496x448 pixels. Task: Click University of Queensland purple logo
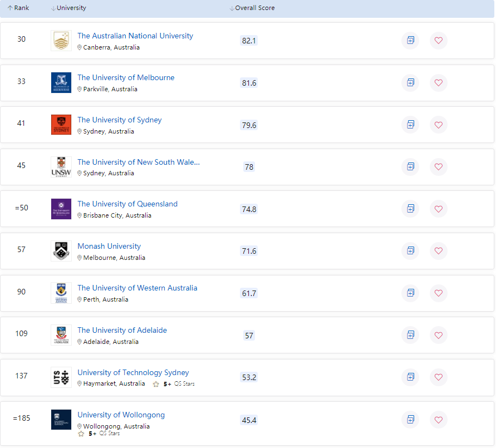click(x=61, y=209)
